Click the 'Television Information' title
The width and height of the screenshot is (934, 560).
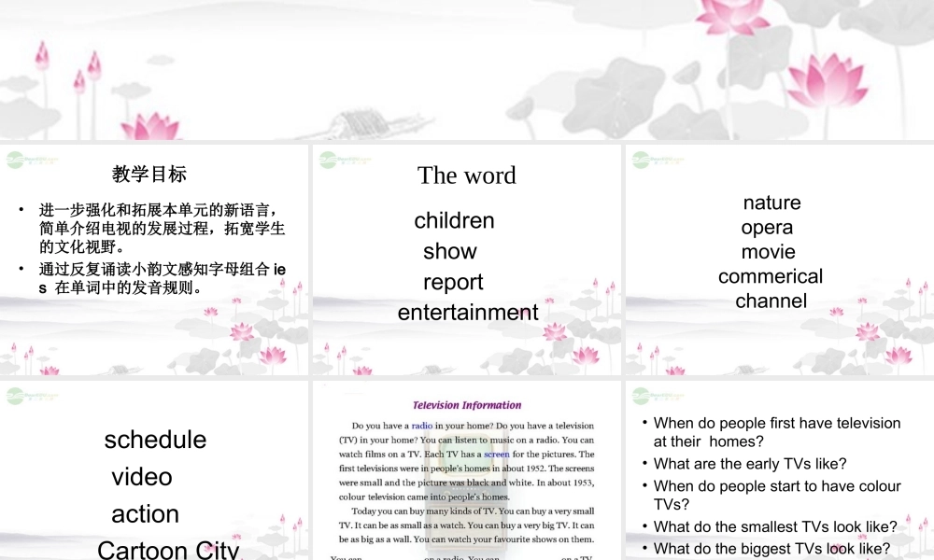point(467,405)
